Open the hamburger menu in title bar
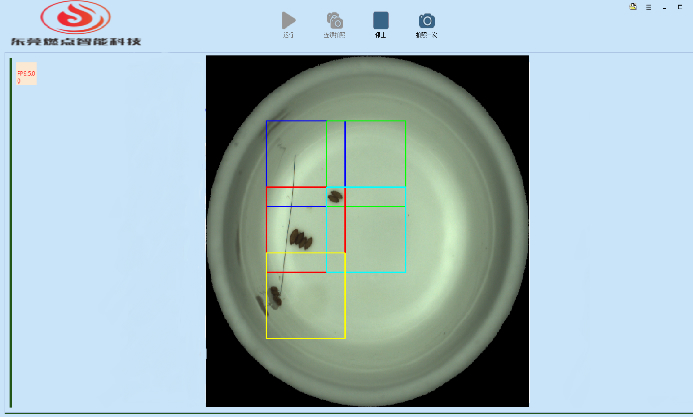The image size is (693, 417). coord(648,7)
